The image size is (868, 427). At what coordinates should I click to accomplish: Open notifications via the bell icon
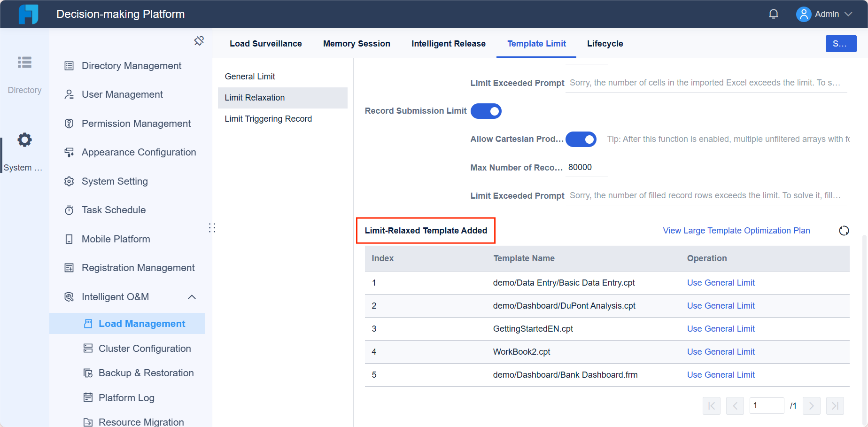(x=773, y=14)
